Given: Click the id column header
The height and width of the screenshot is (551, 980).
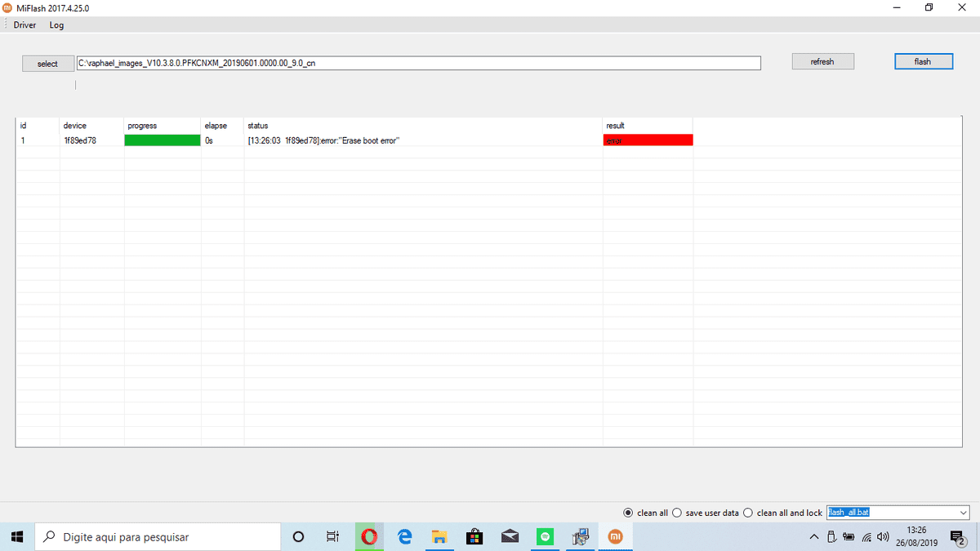Looking at the screenshot, I should 24,126.
